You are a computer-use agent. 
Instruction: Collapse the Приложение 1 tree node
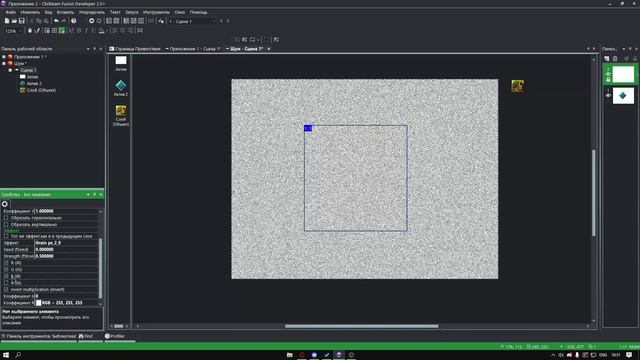point(4,57)
